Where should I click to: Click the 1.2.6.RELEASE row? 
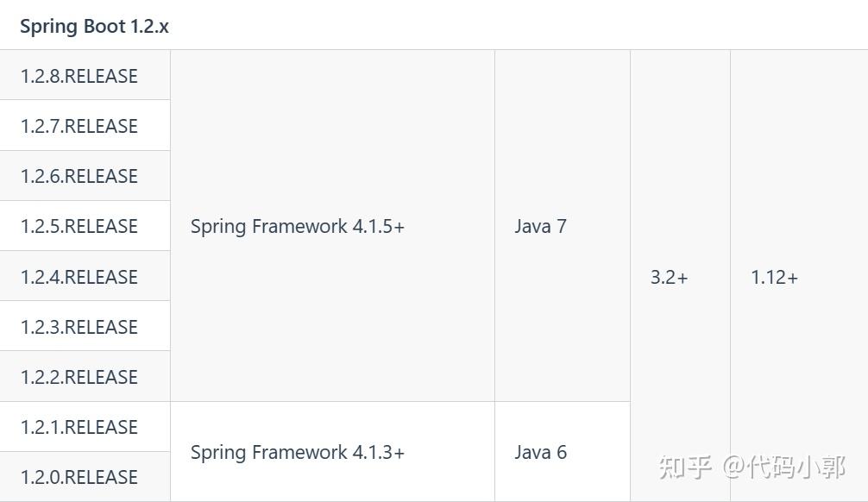coord(85,176)
